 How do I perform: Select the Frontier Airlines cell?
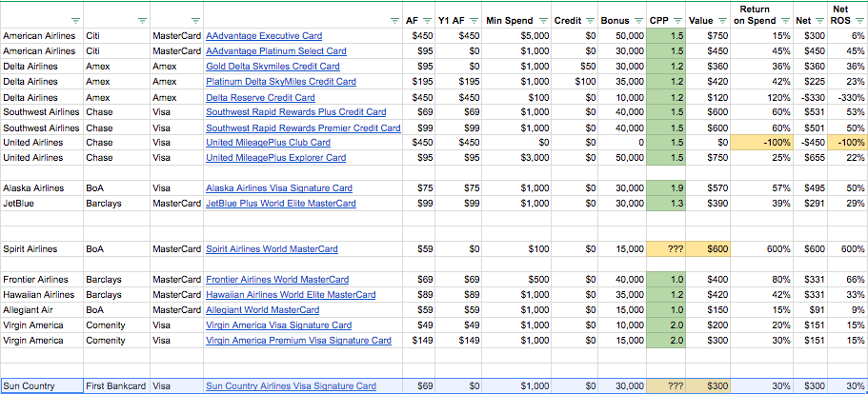pyautogui.click(x=42, y=280)
